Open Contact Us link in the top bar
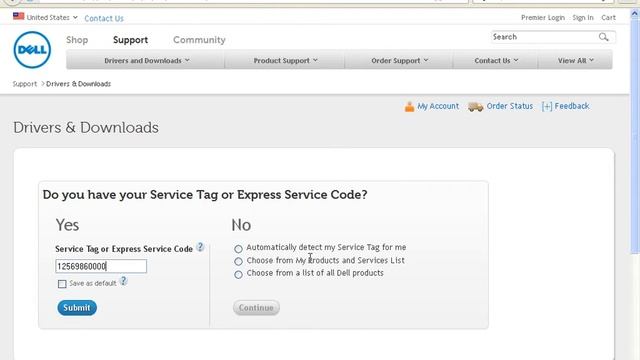640x360 pixels. pyautogui.click(x=104, y=18)
